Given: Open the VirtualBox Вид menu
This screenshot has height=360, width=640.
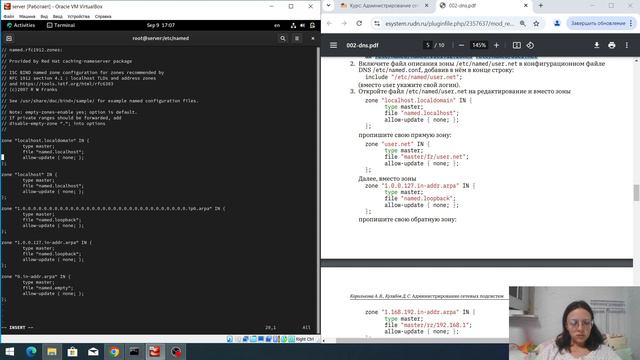Looking at the screenshot, I should 44,16.
